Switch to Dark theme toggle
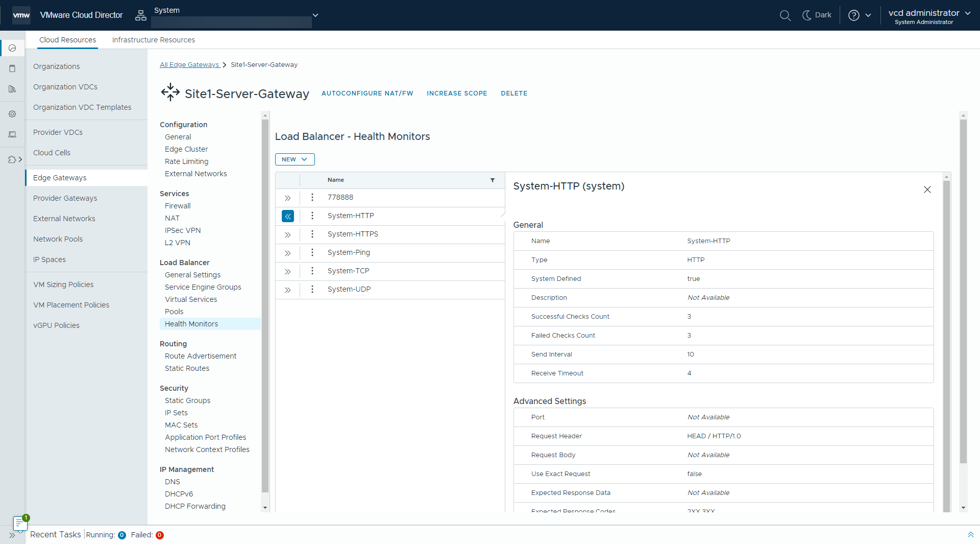The image size is (980, 544). point(817,15)
